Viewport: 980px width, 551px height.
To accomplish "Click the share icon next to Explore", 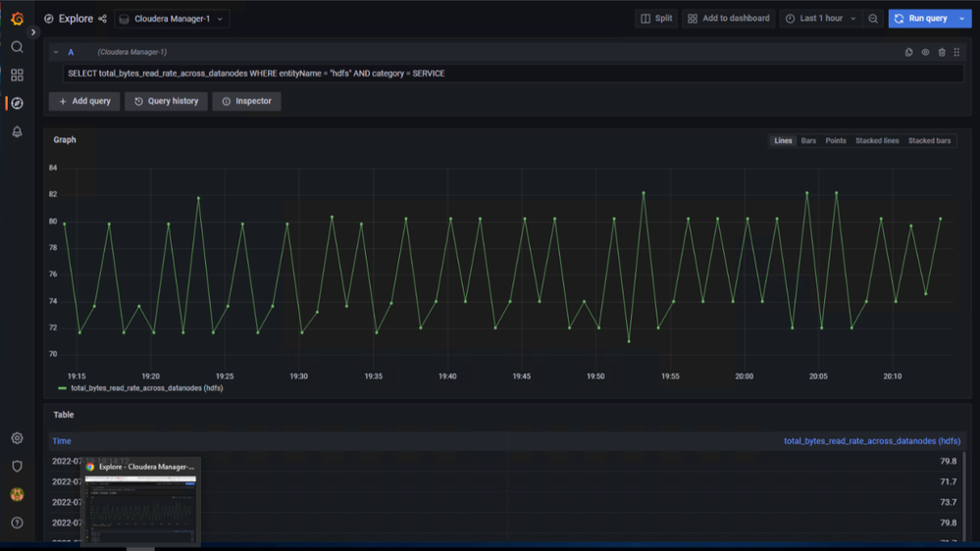I will tap(103, 19).
